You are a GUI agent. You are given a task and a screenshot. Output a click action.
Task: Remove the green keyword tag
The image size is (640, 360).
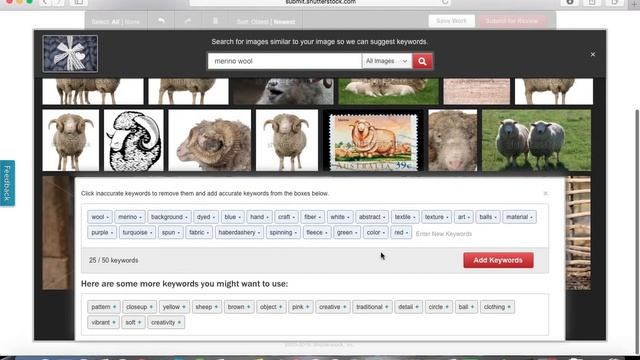[347, 233]
